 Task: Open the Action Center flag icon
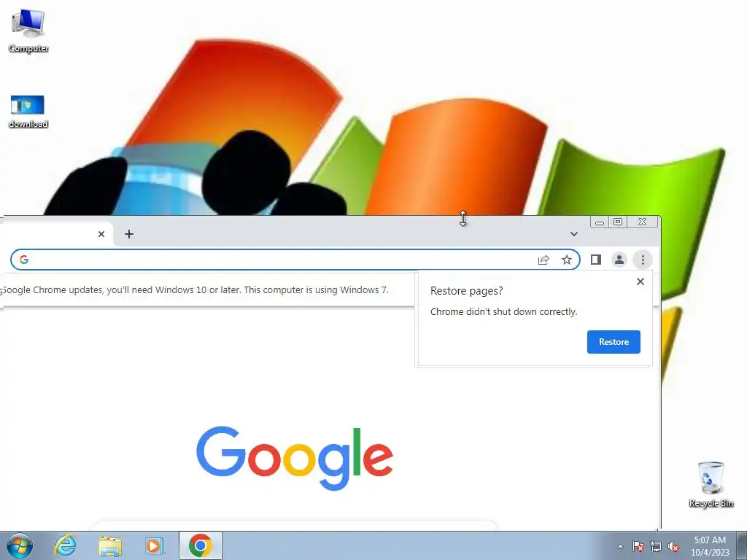tap(638, 546)
